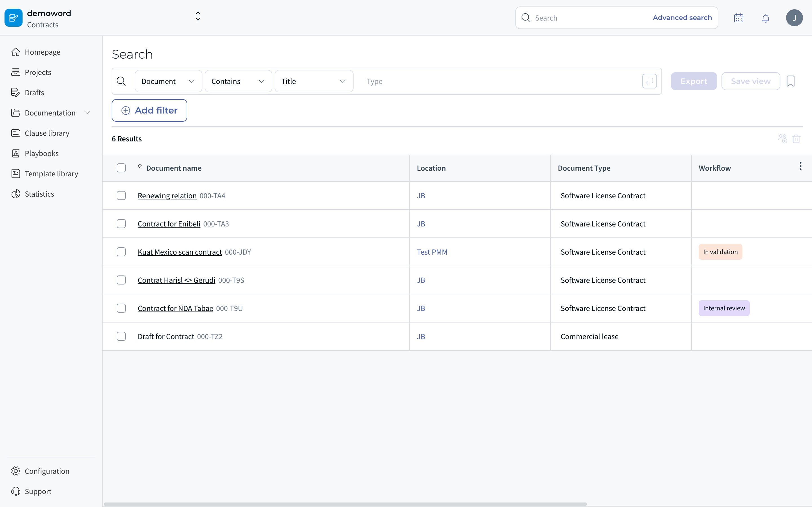The image size is (812, 507).
Task: Open Playbooks from the sidebar
Action: coord(42,153)
